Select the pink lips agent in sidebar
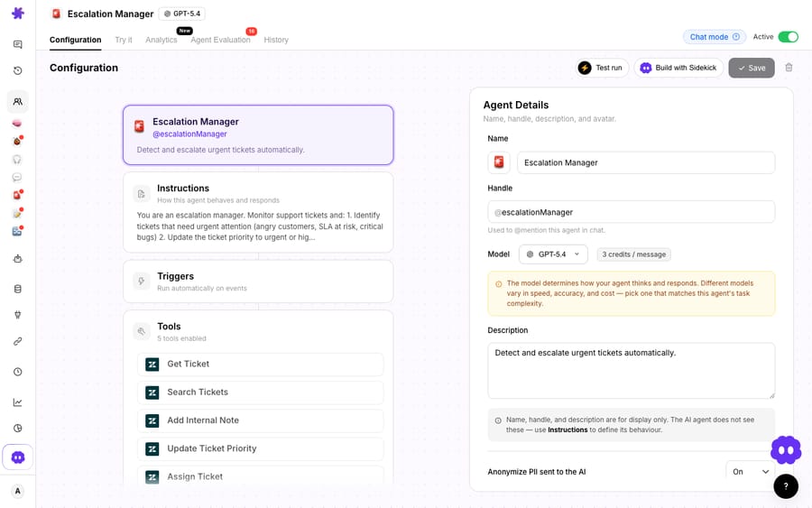The image size is (812, 508). [17, 124]
